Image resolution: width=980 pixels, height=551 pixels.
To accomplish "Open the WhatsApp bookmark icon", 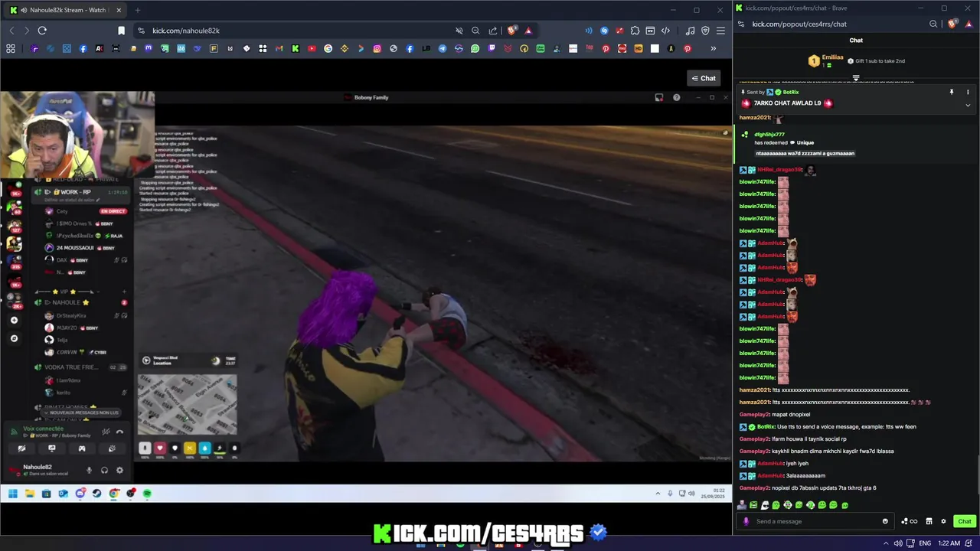I will tap(475, 49).
